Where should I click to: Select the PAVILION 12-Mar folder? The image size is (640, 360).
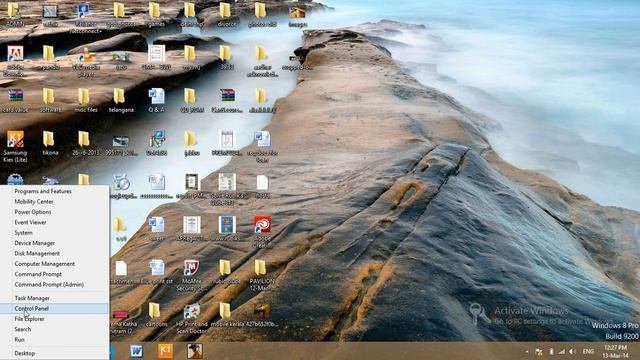(262, 275)
